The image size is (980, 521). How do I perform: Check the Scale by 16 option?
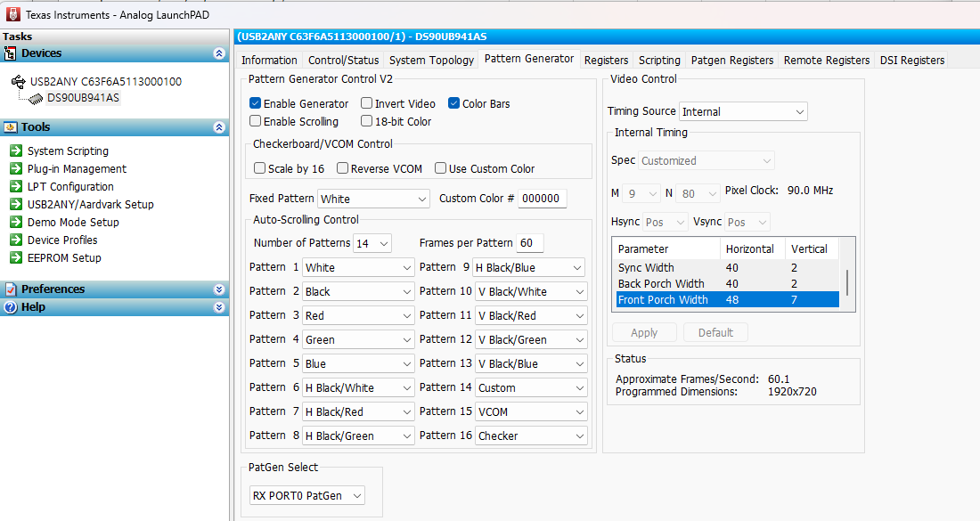[259, 168]
